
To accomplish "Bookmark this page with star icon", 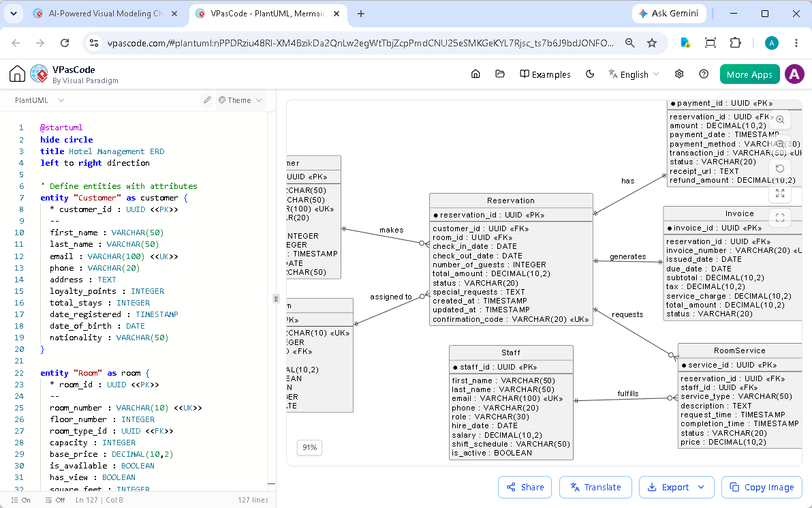I will tap(652, 43).
